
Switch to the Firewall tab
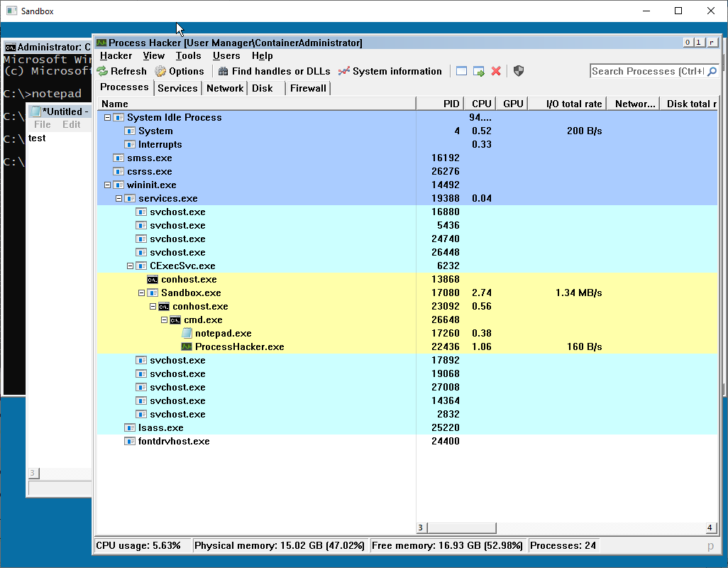point(308,88)
